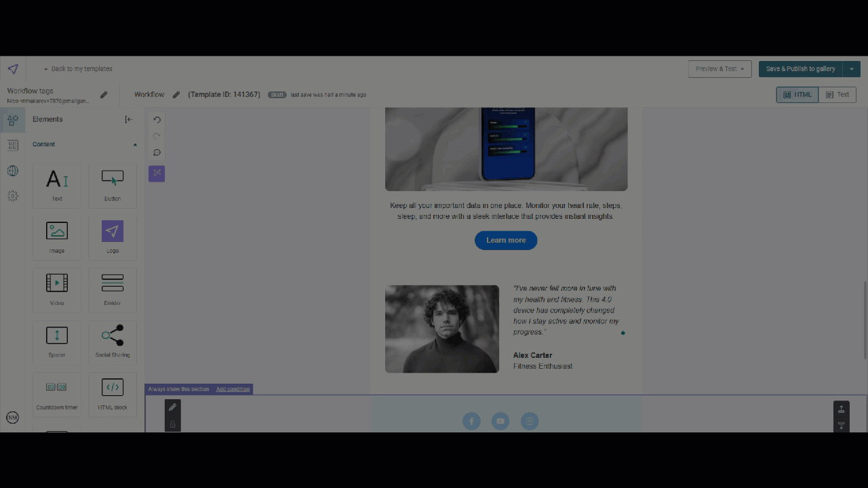Click the NM user avatar
868x488 pixels.
12,418
